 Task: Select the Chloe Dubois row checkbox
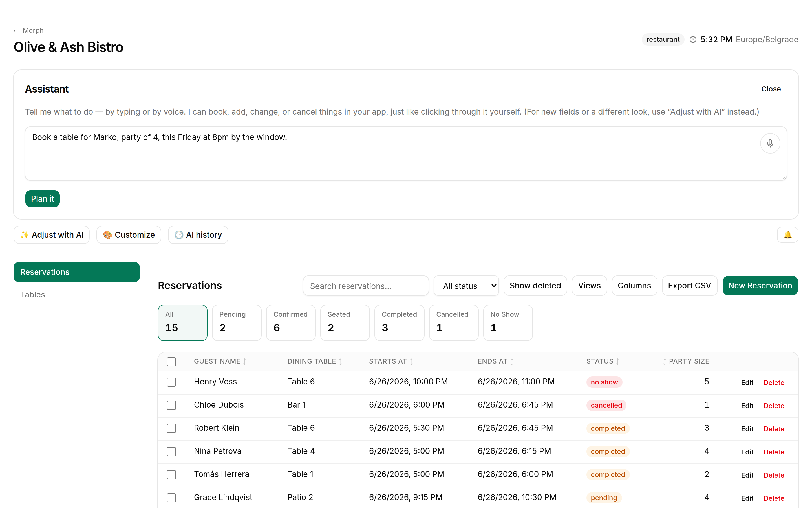coord(171,405)
